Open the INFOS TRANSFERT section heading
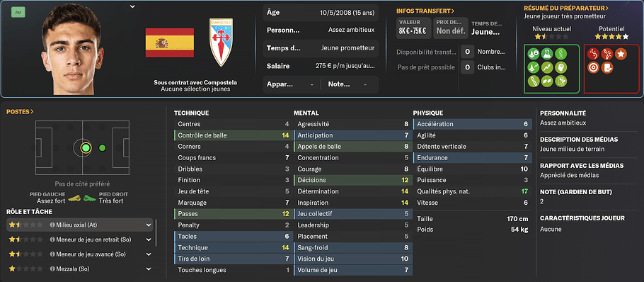644x282 pixels. 425,11
